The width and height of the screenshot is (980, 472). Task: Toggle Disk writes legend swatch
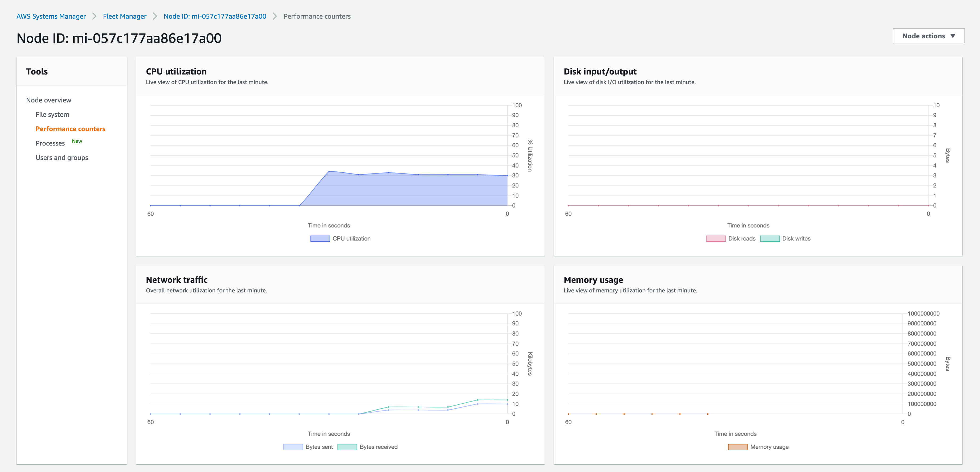[x=770, y=239]
